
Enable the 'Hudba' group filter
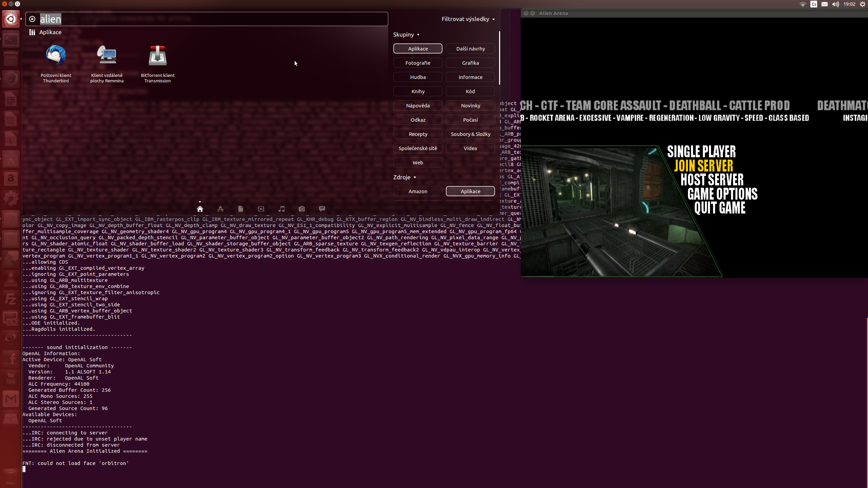pyautogui.click(x=418, y=77)
